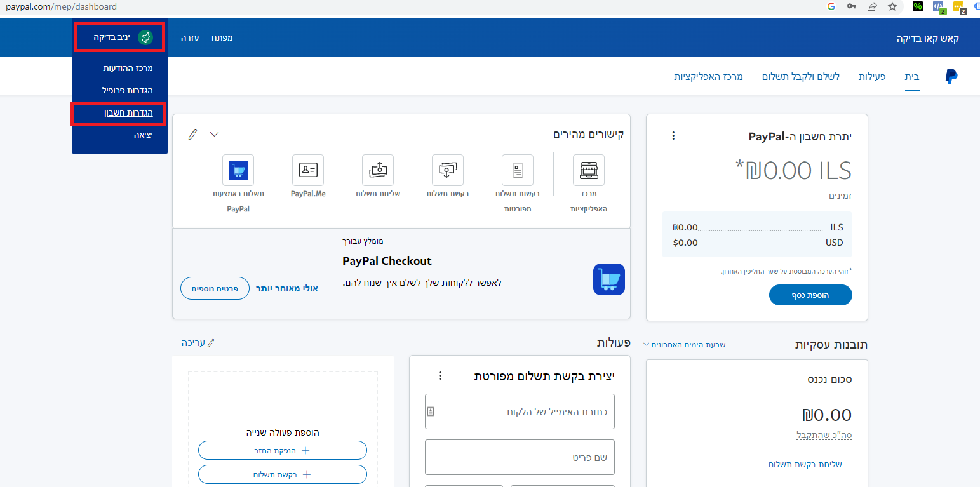Switch to the פעילות tab

[x=871, y=77]
